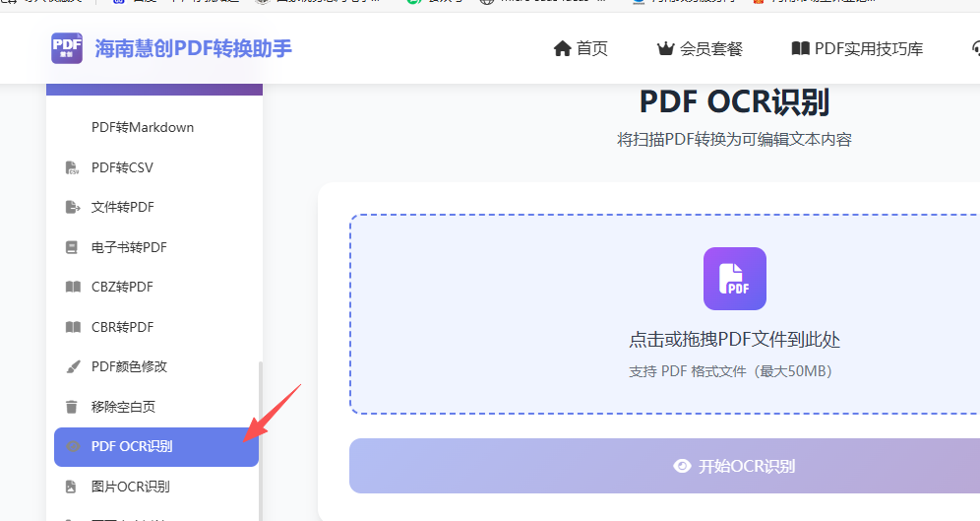Click the book icon beside PDF实用技巧库

[801, 49]
